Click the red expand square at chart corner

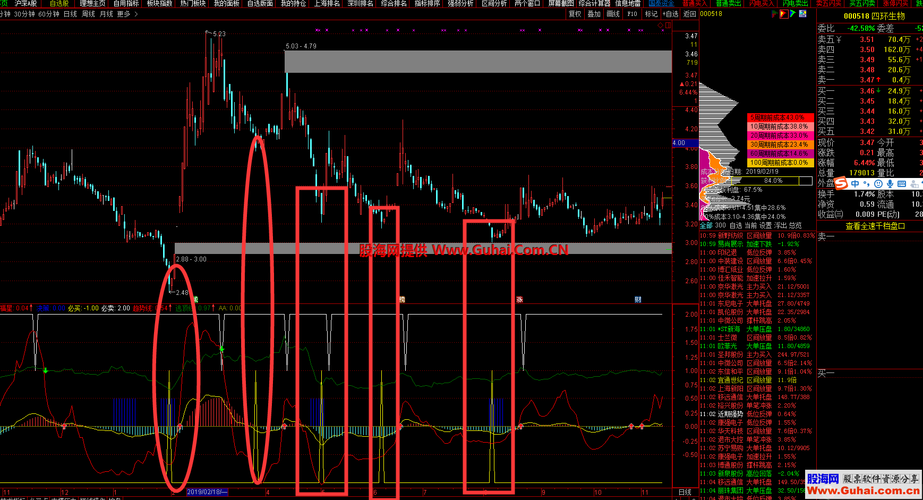[667, 25]
